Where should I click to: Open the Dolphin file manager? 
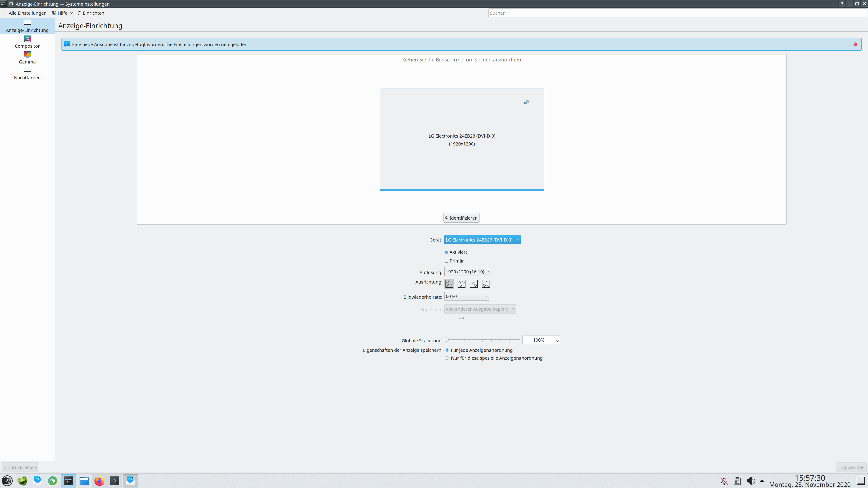pos(84,481)
